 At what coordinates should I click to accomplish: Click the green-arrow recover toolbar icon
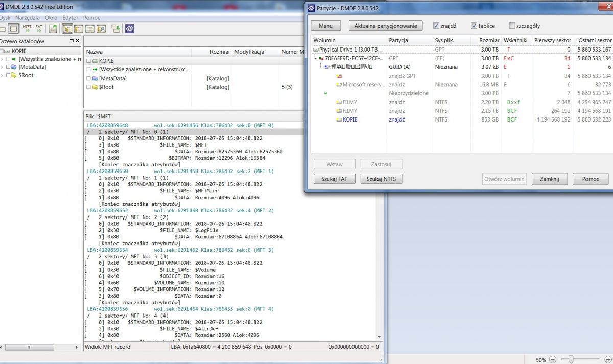pyautogui.click(x=115, y=29)
